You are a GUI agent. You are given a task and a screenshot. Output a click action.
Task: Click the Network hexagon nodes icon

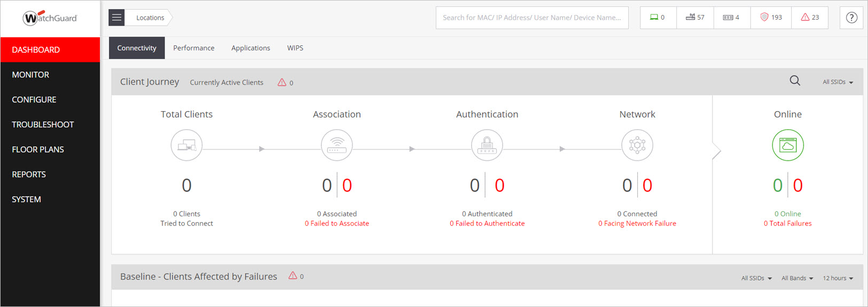tap(637, 145)
